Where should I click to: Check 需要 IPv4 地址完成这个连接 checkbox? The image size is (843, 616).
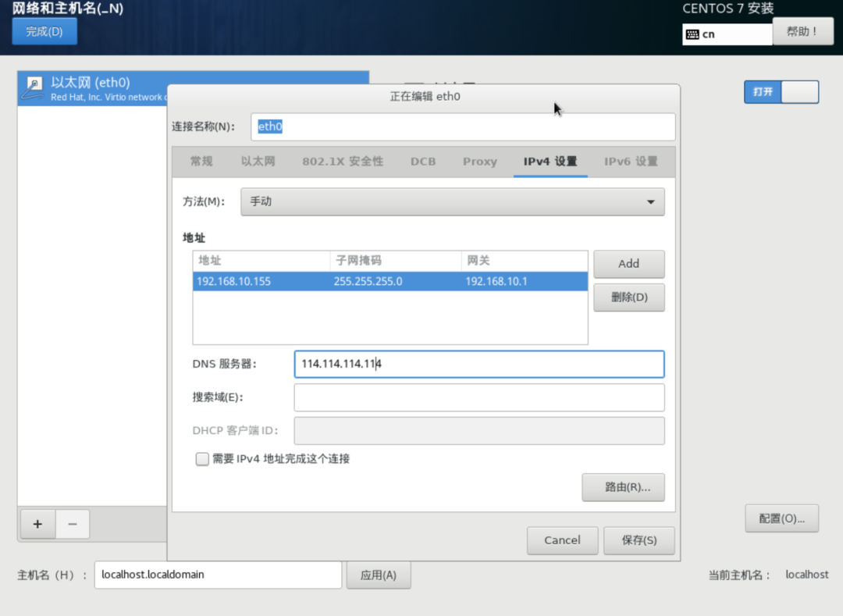click(202, 459)
